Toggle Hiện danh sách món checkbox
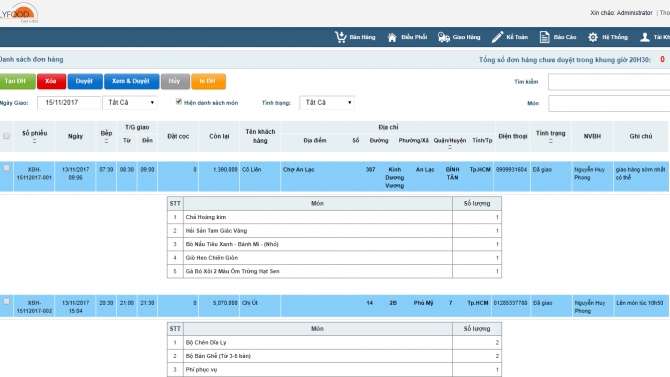Viewport: 670px width, 377px height. (179, 102)
